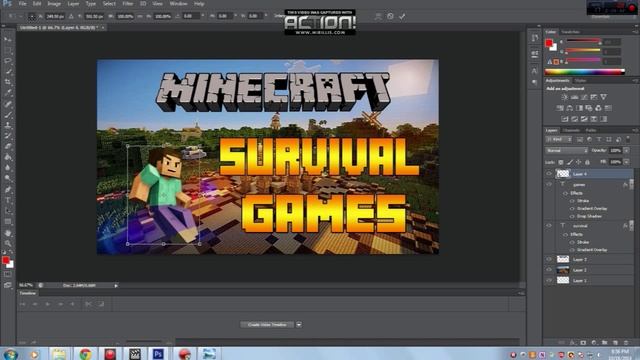Screen dimensions: 640x360
Task: Toggle visibility of Layer 1
Action: pos(549,280)
